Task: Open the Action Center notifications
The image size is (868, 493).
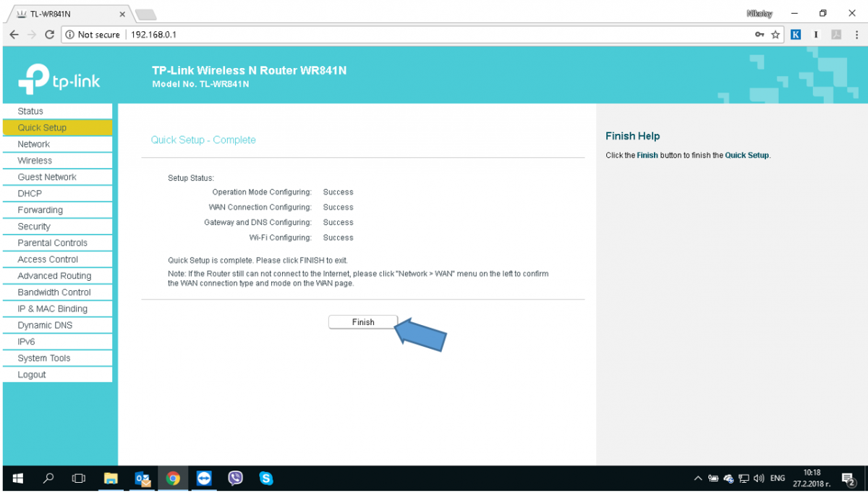Action: (x=849, y=479)
